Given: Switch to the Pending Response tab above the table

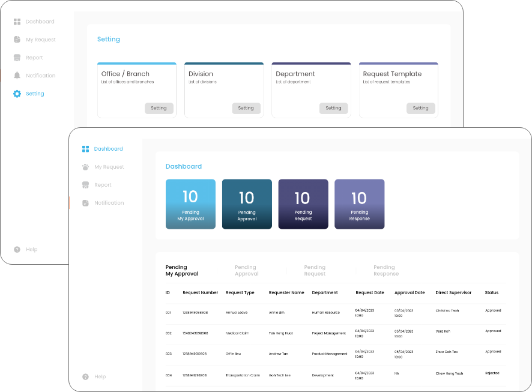Looking at the screenshot, I should [x=385, y=271].
